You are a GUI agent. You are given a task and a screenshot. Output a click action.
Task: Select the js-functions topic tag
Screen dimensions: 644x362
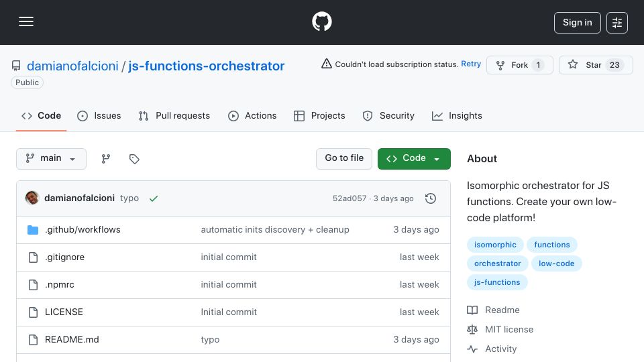pos(497,282)
